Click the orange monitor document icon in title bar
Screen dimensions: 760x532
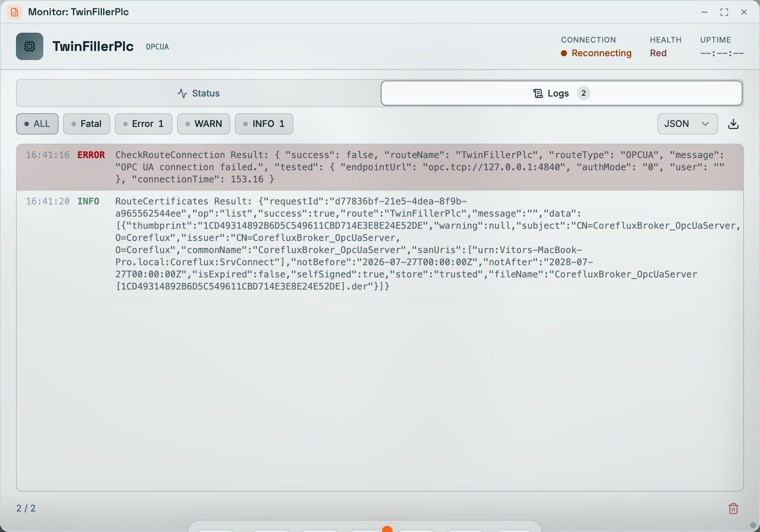tap(14, 12)
